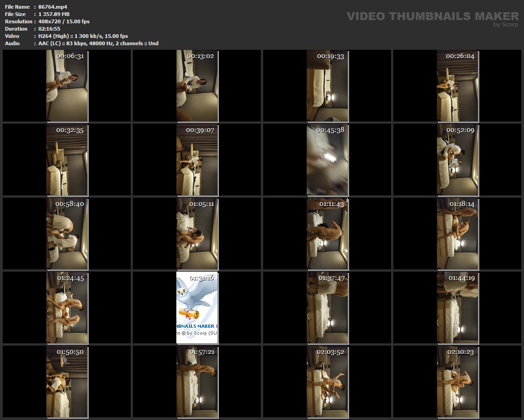The height and width of the screenshot is (420, 524).
Task: Click the Resolution value 408x720 / 15.00 fps
Action: (x=64, y=21)
